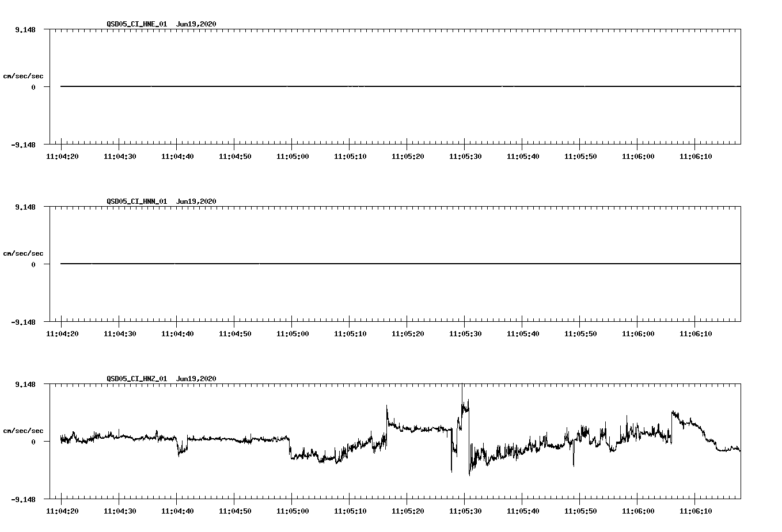Select 11:04:30 time label under HNN plot
782x532 pixels.
click(120, 333)
